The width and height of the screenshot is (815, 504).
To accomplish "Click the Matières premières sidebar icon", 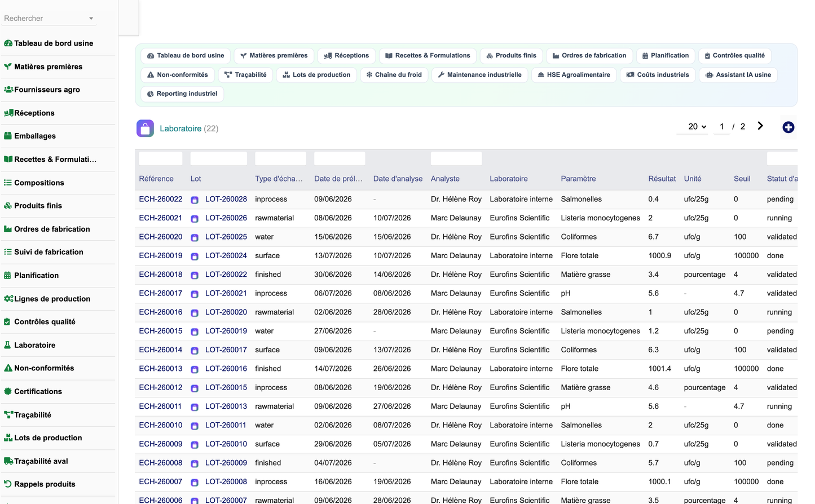I will pos(8,67).
